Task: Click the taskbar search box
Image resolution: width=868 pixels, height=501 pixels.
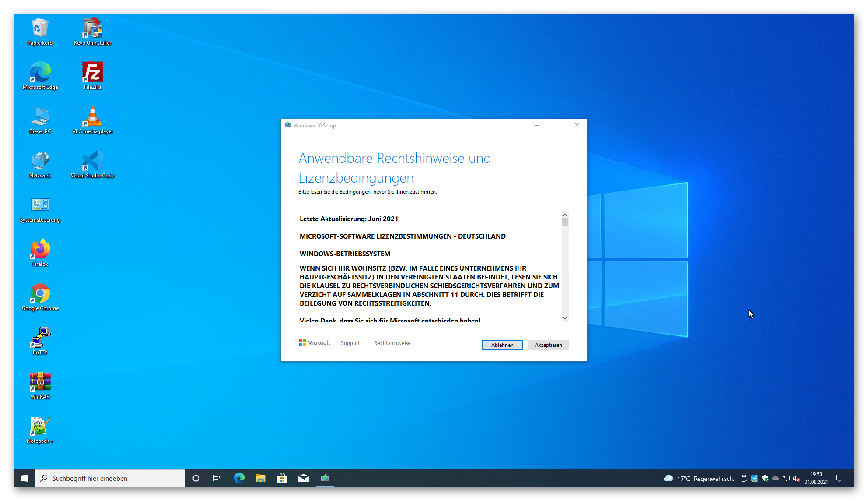Action: 110,478
